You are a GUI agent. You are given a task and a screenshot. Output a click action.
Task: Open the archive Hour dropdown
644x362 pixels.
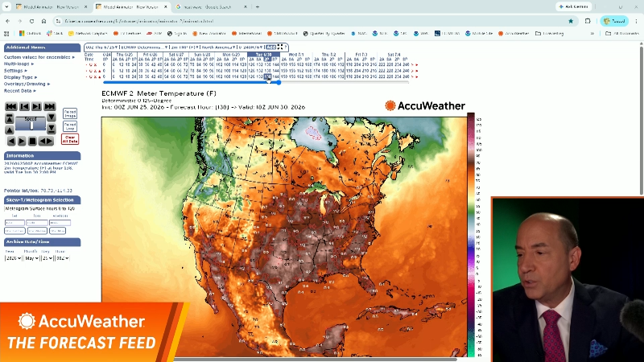pyautogui.click(x=63, y=258)
